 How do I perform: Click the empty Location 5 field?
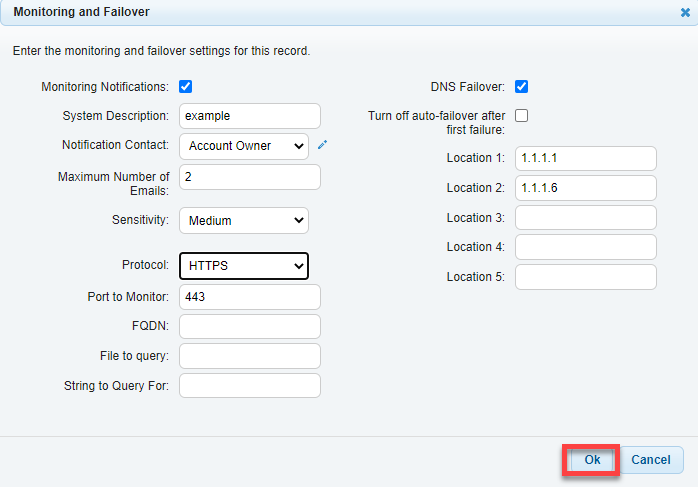pyautogui.click(x=586, y=277)
